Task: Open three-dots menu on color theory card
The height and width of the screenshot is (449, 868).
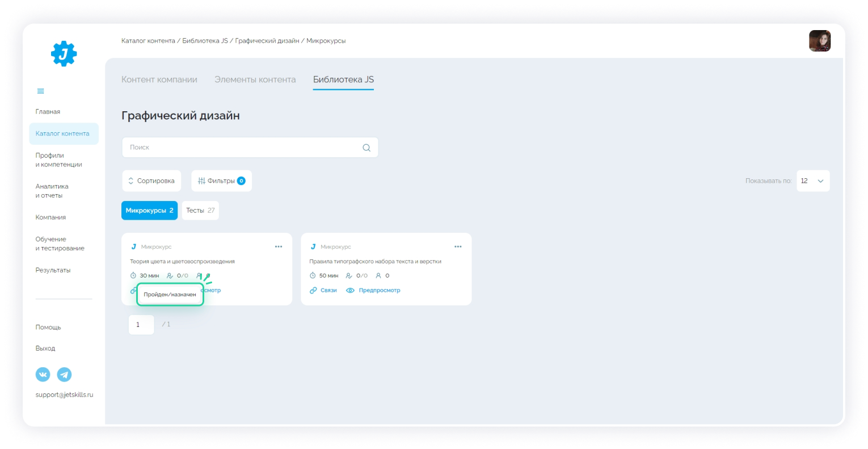Action: (x=279, y=247)
